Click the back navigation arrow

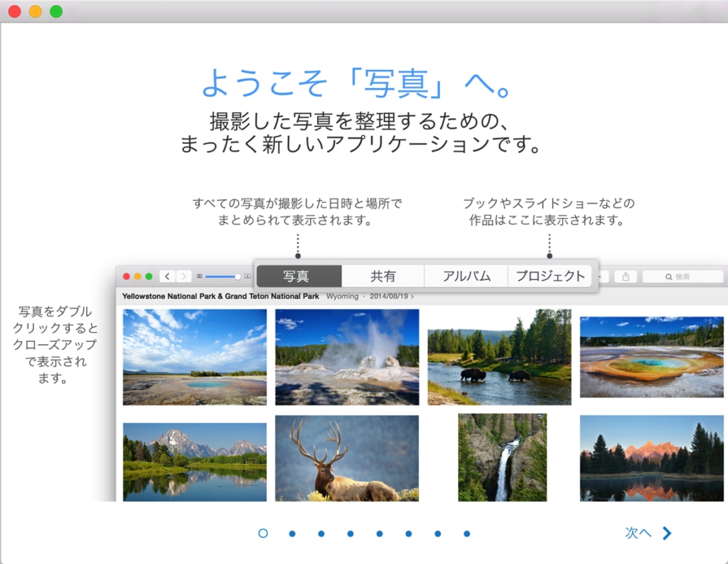point(166,276)
